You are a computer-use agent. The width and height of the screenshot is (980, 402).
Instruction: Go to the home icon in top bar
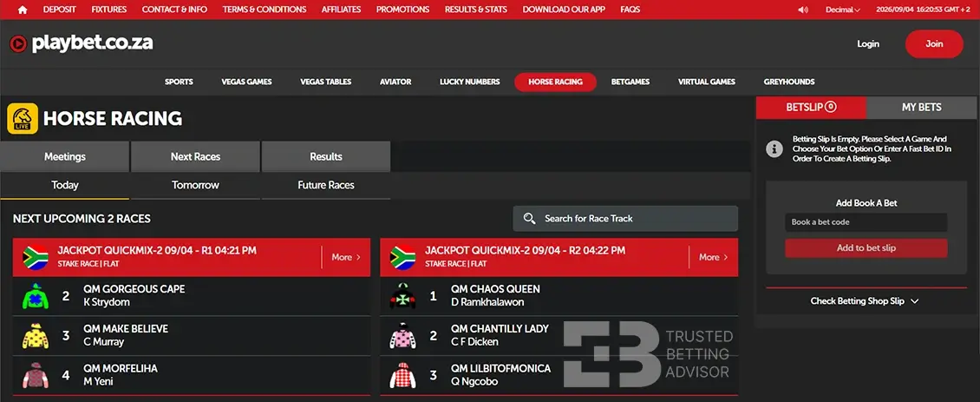[x=23, y=10]
